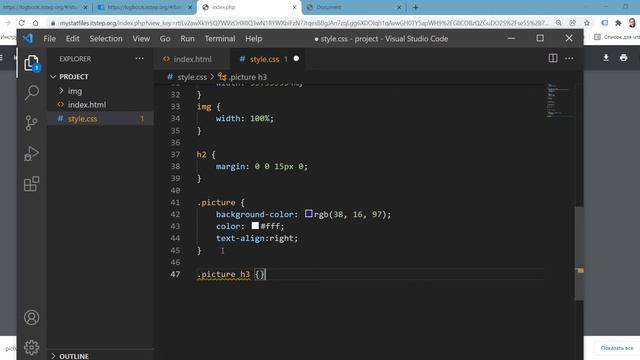The height and width of the screenshot is (360, 640).
Task: Open the Run menu
Action: point(187,38)
